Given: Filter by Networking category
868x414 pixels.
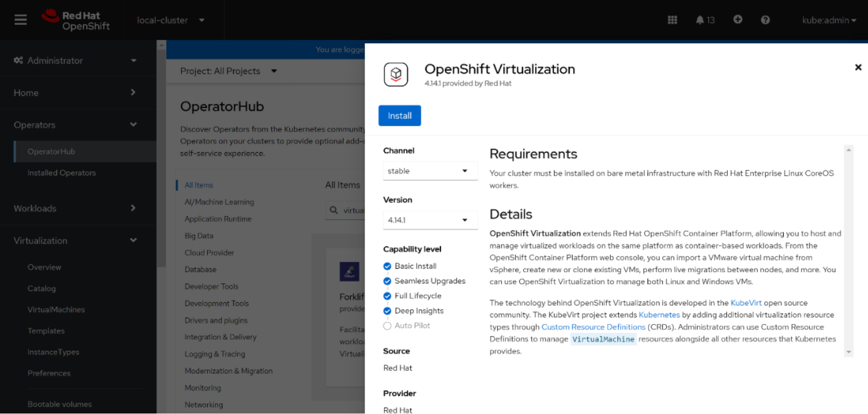Looking at the screenshot, I should tap(204, 405).
